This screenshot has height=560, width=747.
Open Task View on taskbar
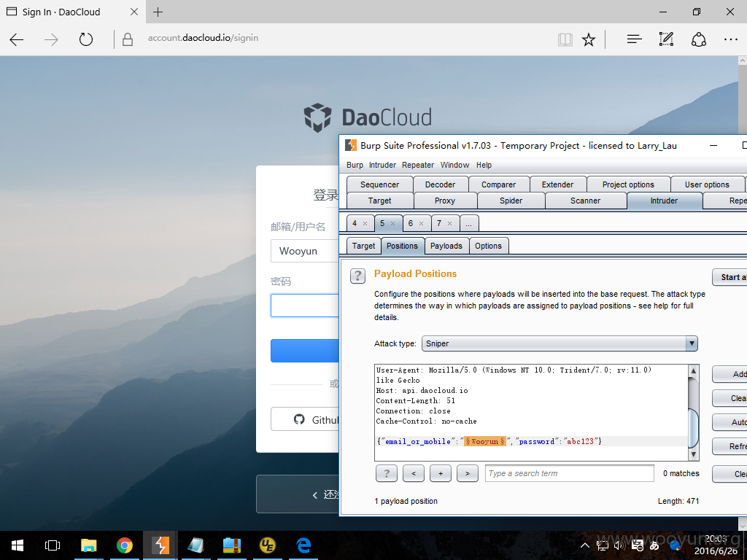(x=53, y=545)
